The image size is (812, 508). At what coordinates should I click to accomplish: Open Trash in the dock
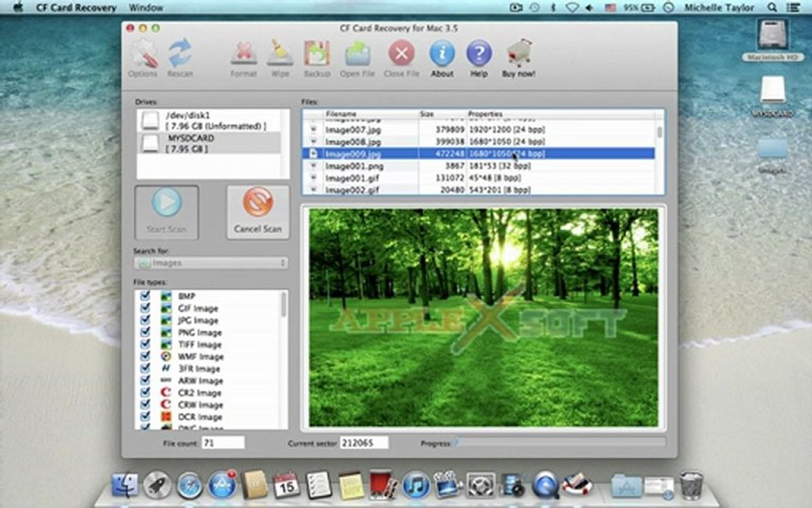point(691,485)
